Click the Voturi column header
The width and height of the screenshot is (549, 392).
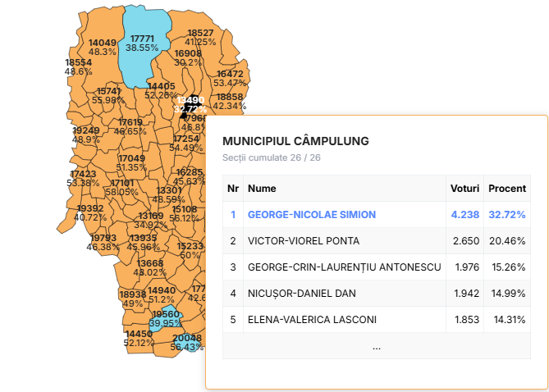tap(464, 189)
